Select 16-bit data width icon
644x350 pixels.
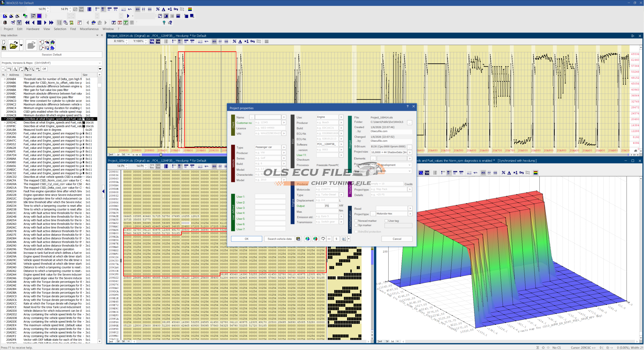103,9
